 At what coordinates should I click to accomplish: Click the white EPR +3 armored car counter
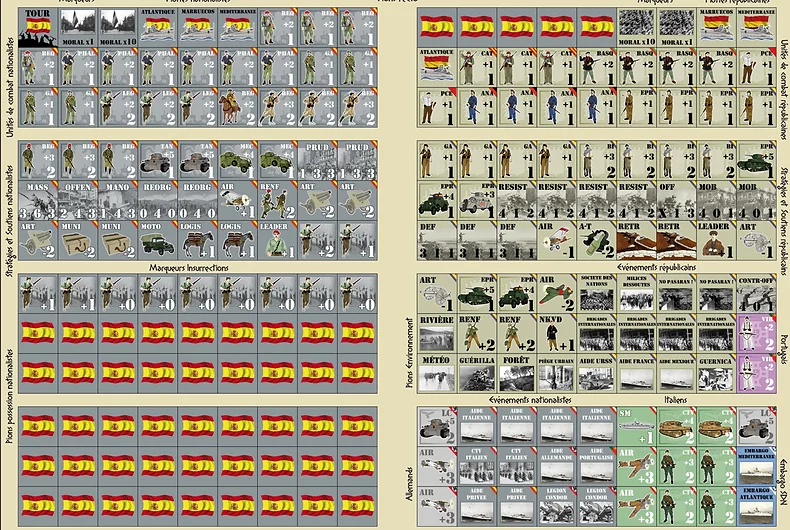tap(477, 201)
